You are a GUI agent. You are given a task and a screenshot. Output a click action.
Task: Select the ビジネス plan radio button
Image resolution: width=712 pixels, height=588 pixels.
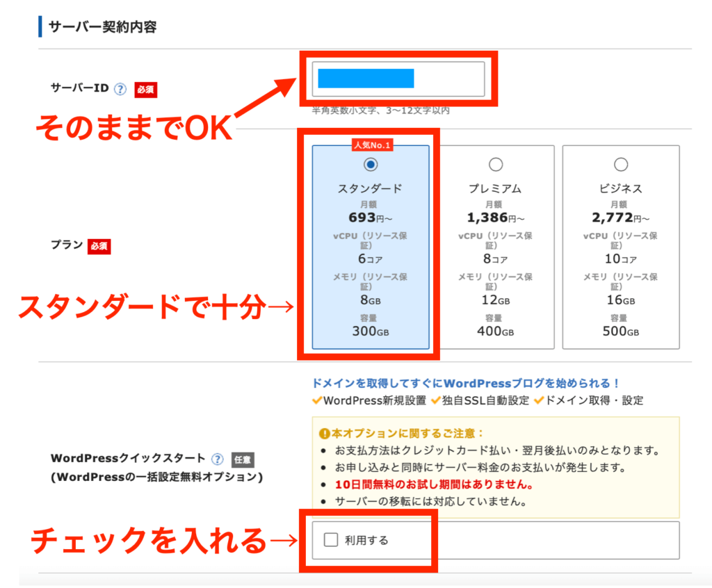tap(621, 164)
